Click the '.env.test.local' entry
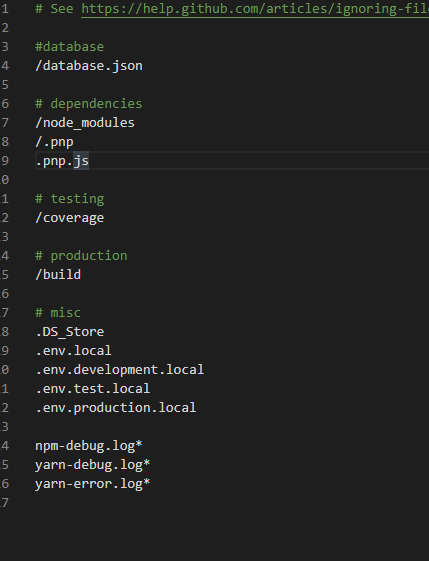The height and width of the screenshot is (561, 429). click(x=93, y=389)
